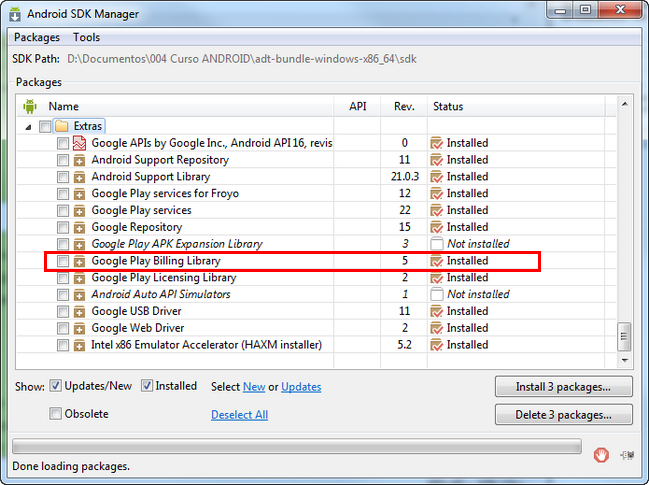Click Delete 3 packages button

click(x=563, y=415)
